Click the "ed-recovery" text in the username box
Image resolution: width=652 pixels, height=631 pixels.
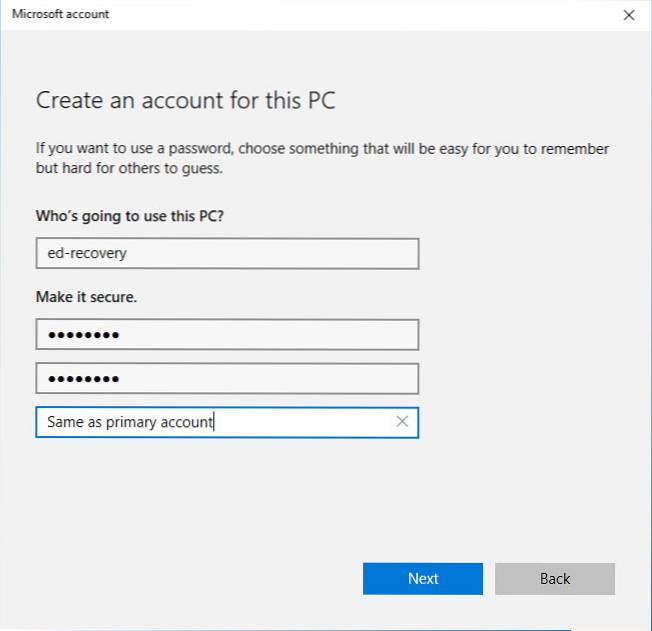[87, 253]
